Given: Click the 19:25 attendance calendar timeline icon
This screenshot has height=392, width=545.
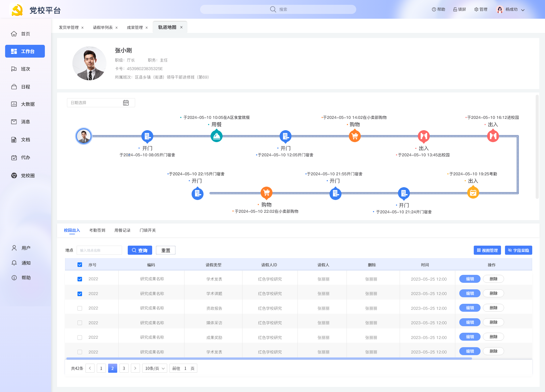Looking at the screenshot, I should tap(473, 193).
